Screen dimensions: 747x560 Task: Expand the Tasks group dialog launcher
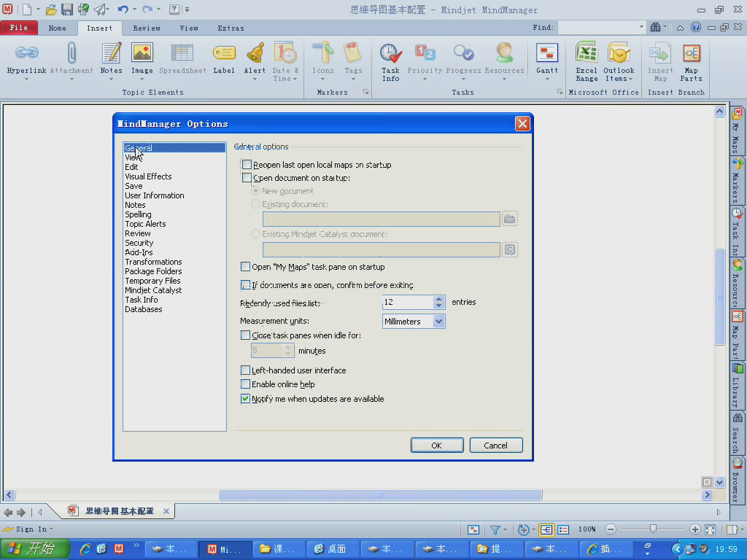click(x=560, y=92)
